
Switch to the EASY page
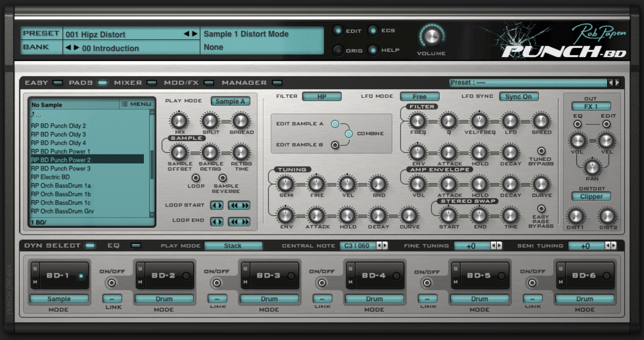coord(57,83)
